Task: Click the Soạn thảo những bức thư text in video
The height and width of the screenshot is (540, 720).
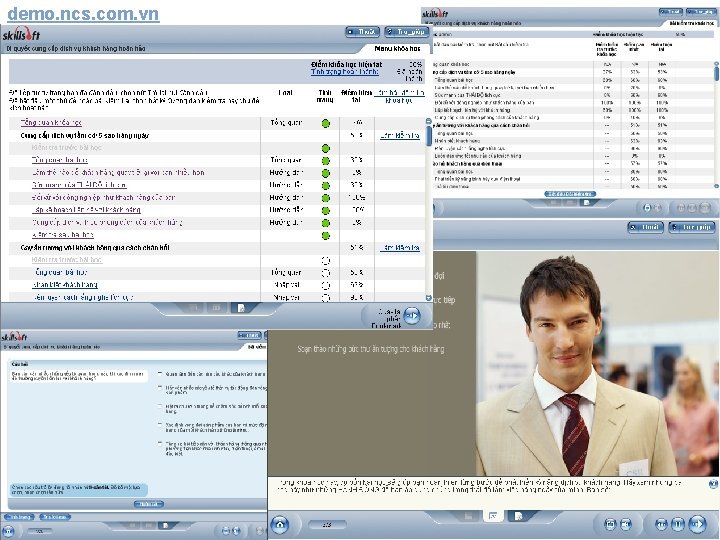Action: pyautogui.click(x=371, y=349)
